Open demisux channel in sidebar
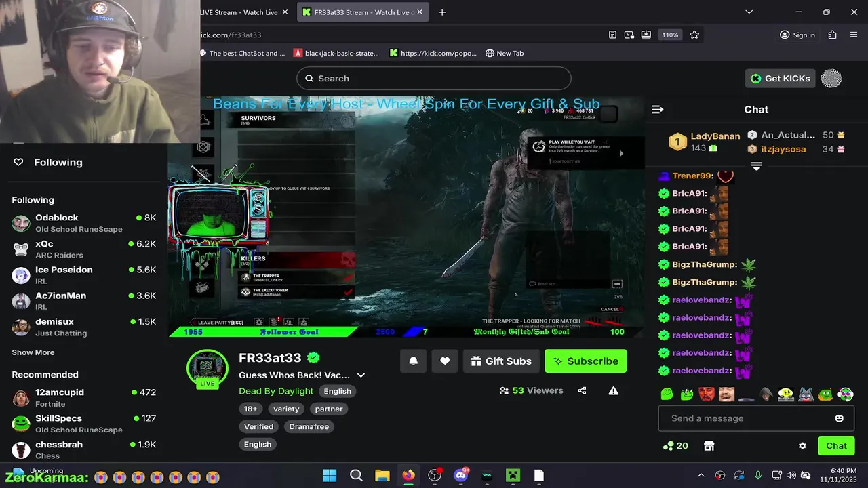The image size is (868, 488). tap(84, 327)
